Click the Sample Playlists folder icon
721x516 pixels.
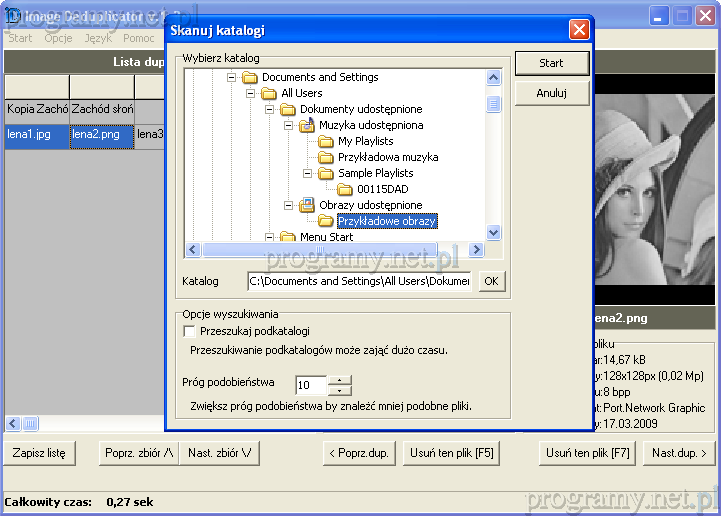(326, 173)
